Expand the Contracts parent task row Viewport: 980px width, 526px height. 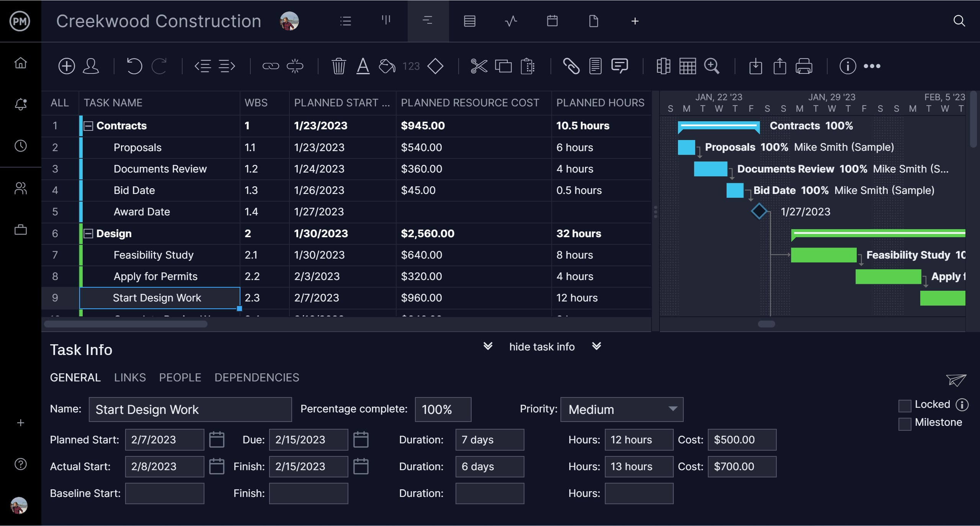coord(88,126)
